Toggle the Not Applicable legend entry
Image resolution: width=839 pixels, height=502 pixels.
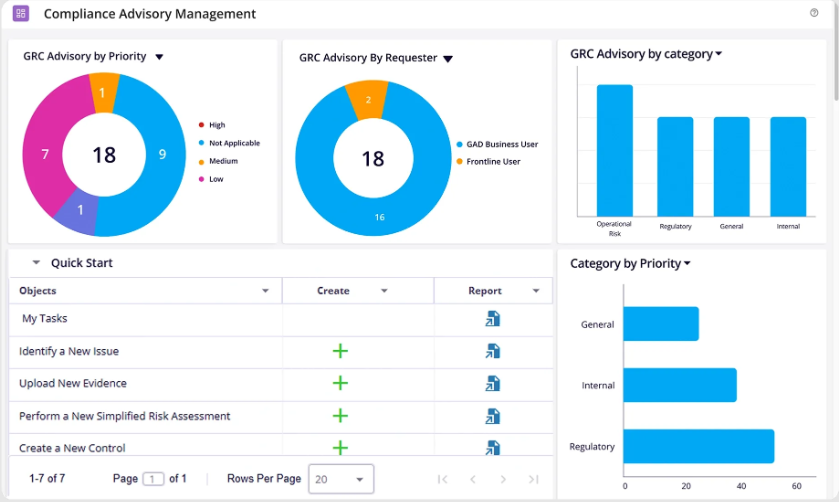click(233, 143)
